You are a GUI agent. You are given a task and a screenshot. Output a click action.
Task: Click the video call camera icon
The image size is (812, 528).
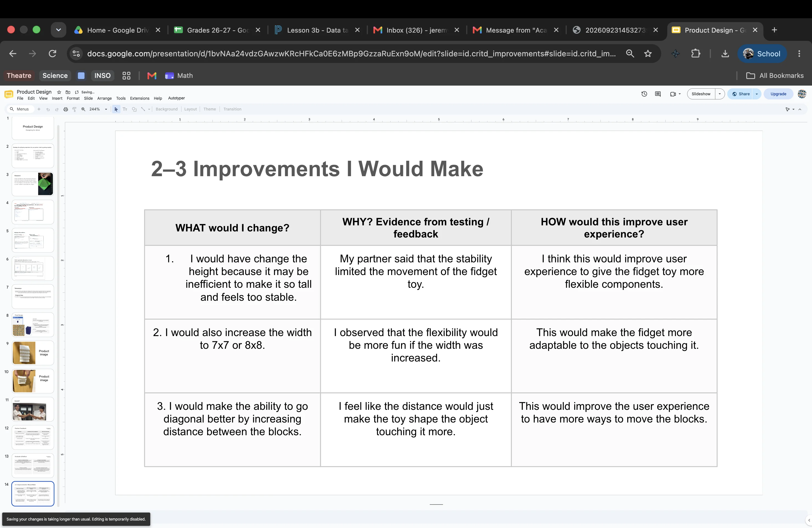[673, 94]
